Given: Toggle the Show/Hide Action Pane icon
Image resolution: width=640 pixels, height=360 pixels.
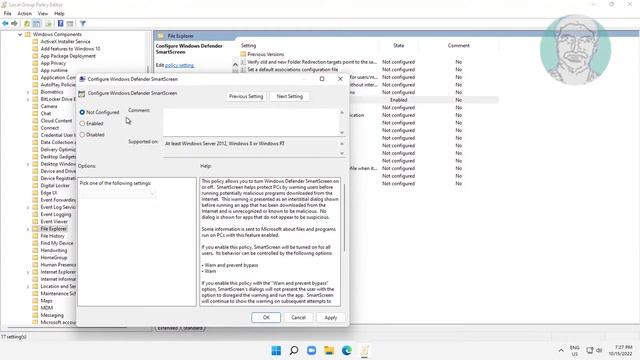Looking at the screenshot, I should 70,24.
